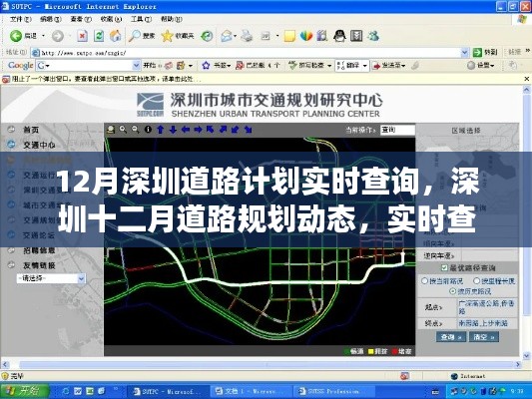The width and height of the screenshot is (532, 399).
Task: Click the IE Back green arrow
Action: click(16, 36)
